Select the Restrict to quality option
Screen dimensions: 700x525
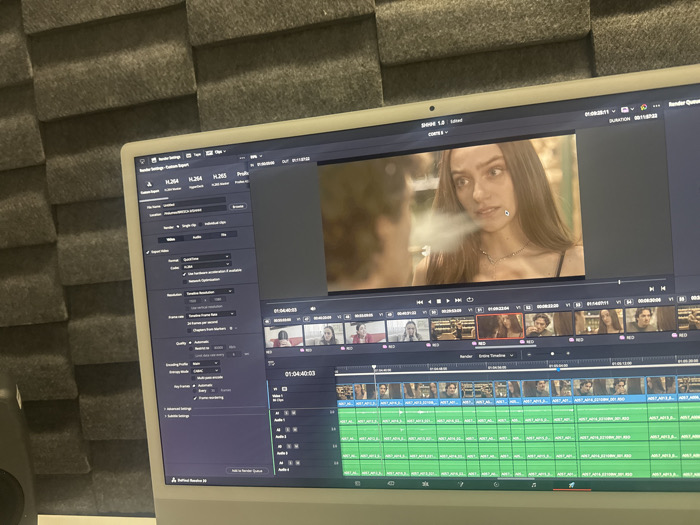pyautogui.click(x=191, y=348)
